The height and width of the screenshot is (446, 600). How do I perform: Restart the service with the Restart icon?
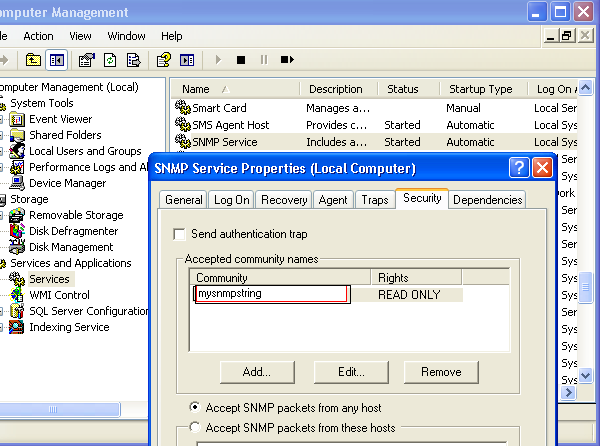tap(287, 60)
